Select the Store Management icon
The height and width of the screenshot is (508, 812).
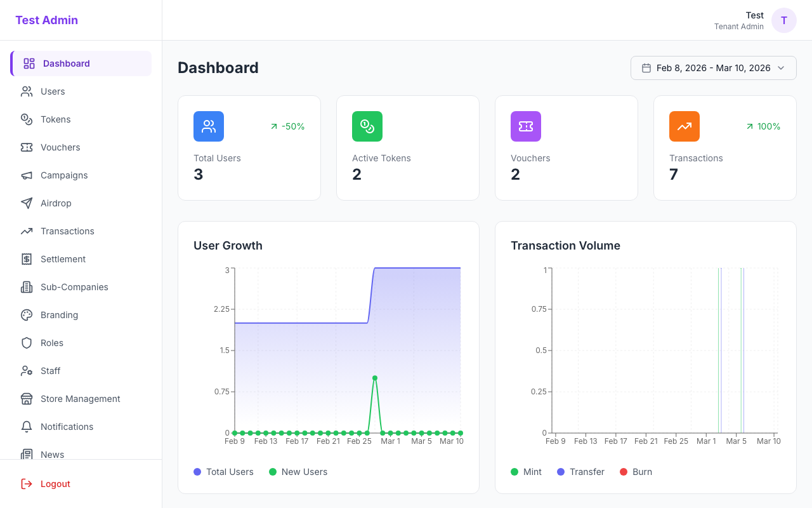point(26,399)
